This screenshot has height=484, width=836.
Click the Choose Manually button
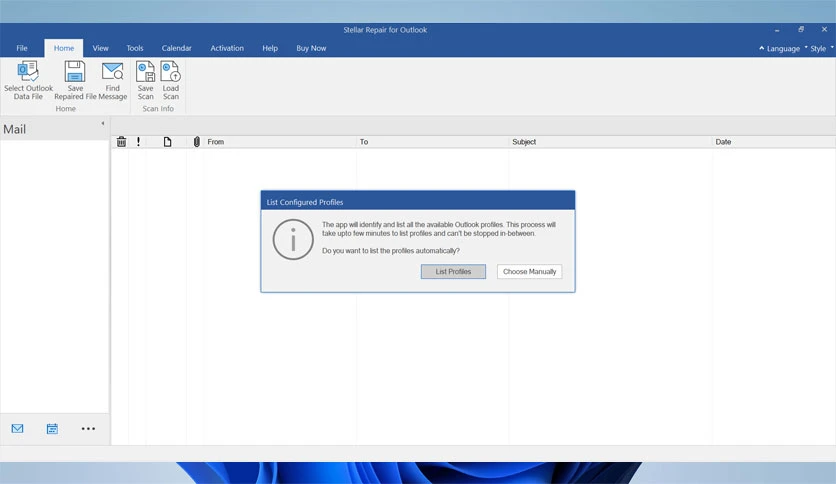(x=529, y=271)
